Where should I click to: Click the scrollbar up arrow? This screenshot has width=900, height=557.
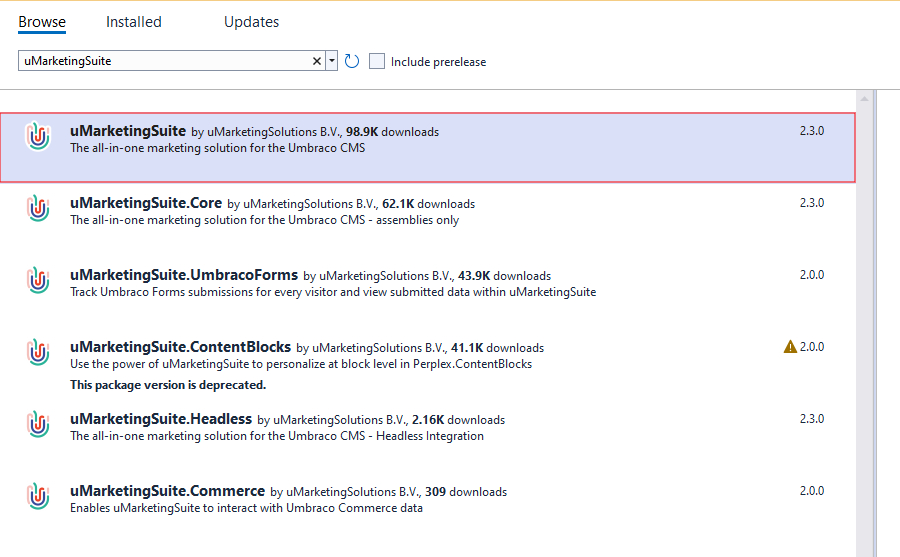coord(866,99)
